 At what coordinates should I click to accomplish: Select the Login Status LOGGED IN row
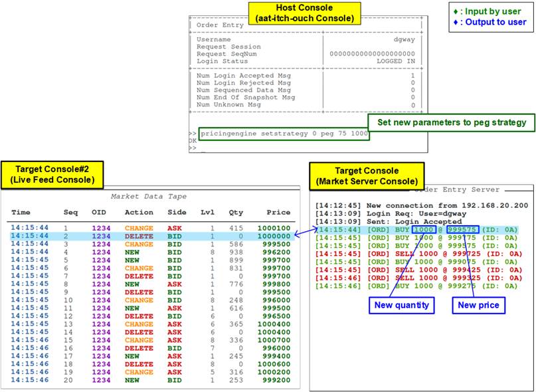[x=305, y=61]
